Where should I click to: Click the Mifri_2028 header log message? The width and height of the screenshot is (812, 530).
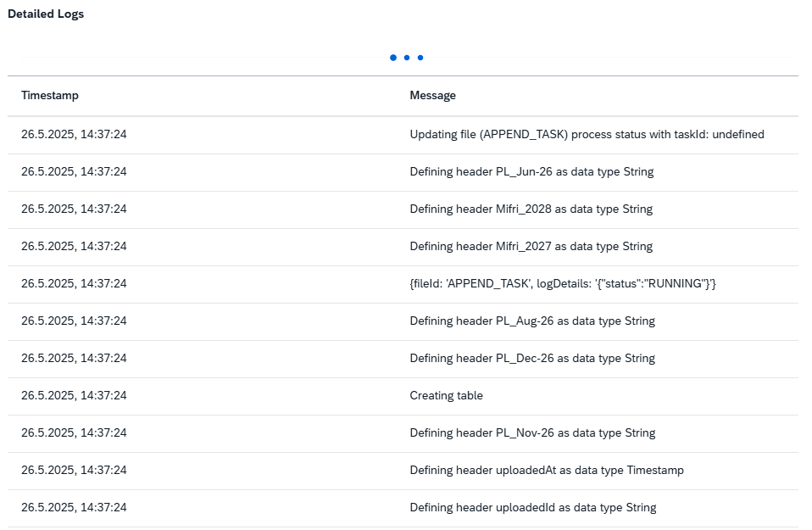(531, 209)
